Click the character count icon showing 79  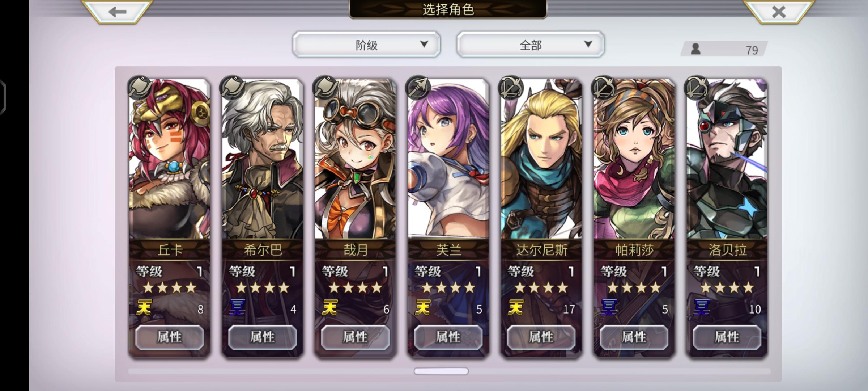click(695, 49)
